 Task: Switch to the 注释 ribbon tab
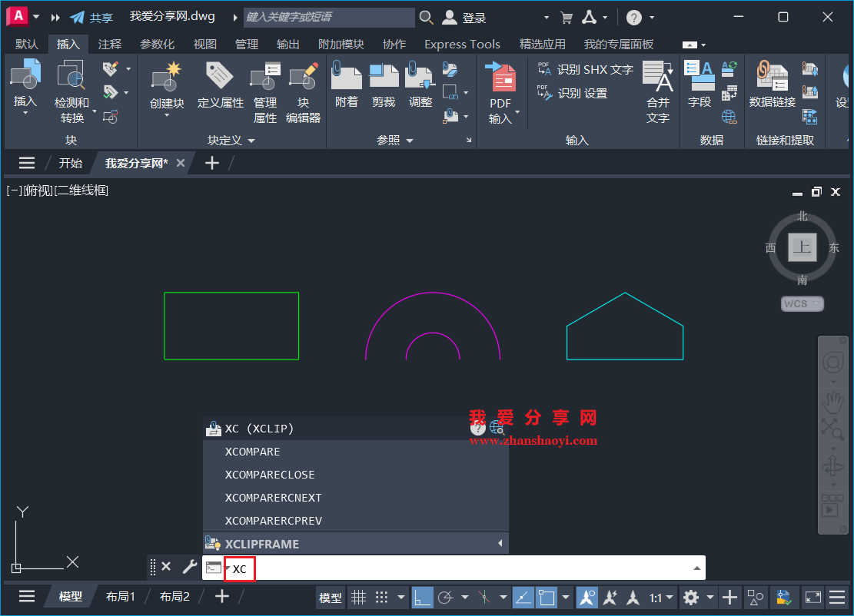(x=109, y=44)
